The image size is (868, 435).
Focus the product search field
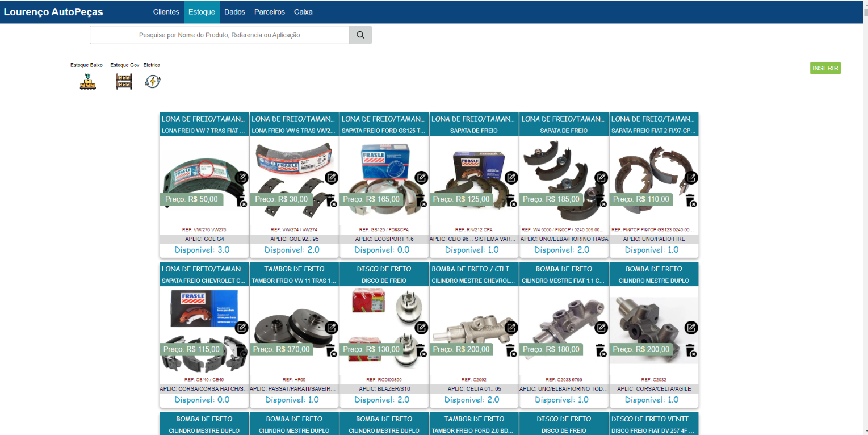(219, 35)
